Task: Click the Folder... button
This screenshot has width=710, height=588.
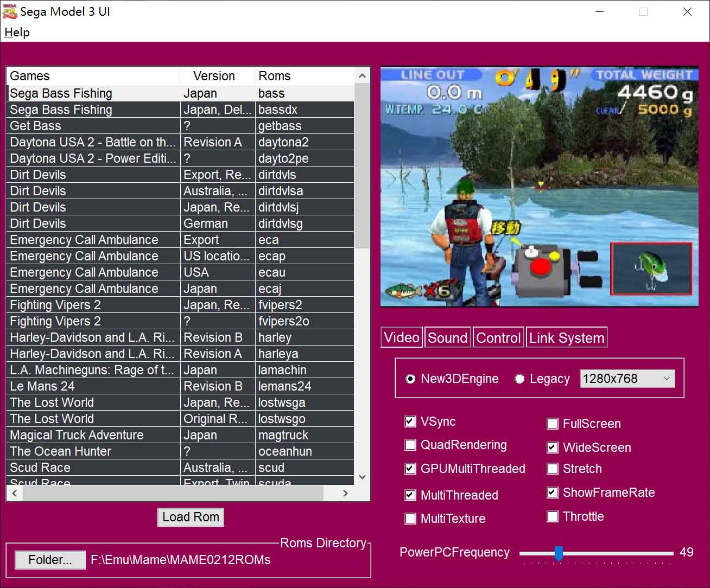Action: pos(50,560)
